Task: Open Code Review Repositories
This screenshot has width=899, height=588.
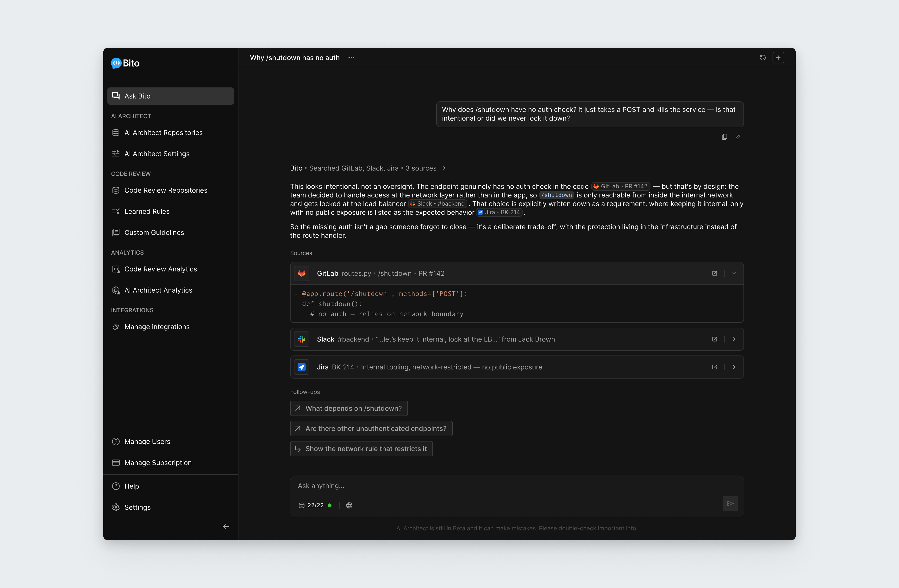Action: [170, 190]
